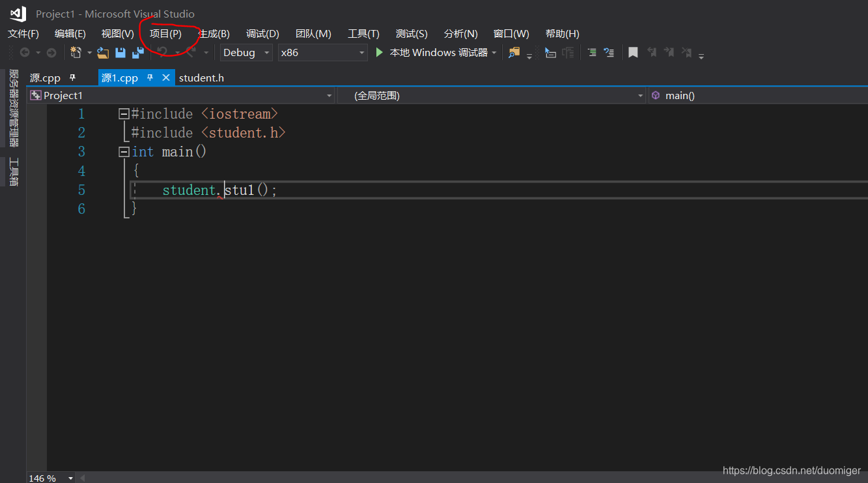Open the 视图(V) menu
868x483 pixels.
point(118,34)
